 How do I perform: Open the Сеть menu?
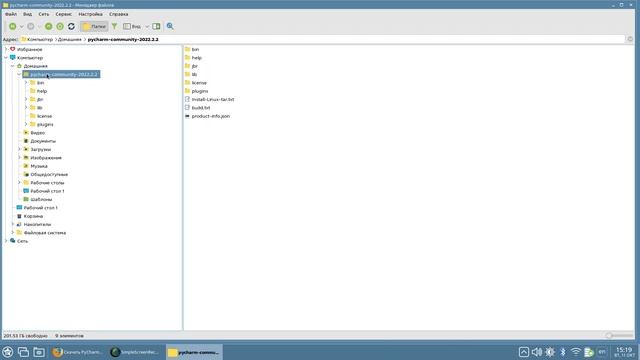click(44, 14)
